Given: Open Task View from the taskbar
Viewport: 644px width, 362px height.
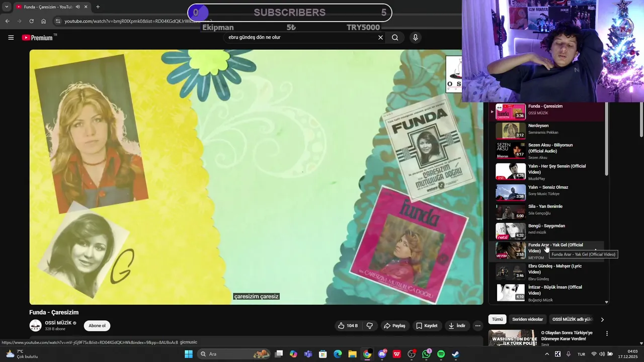Looking at the screenshot, I should click(x=279, y=354).
